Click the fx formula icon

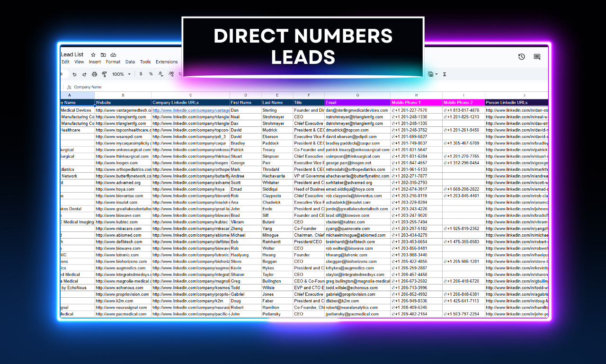(69, 87)
